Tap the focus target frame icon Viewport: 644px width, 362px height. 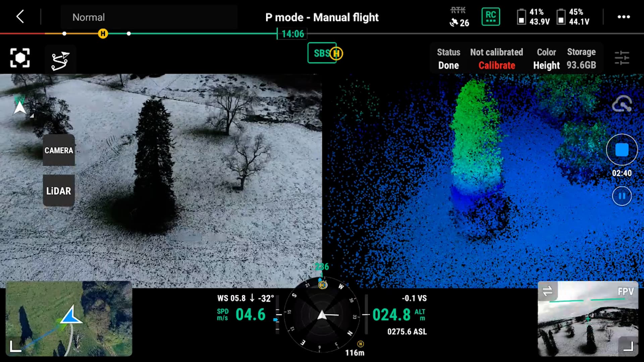tap(20, 58)
